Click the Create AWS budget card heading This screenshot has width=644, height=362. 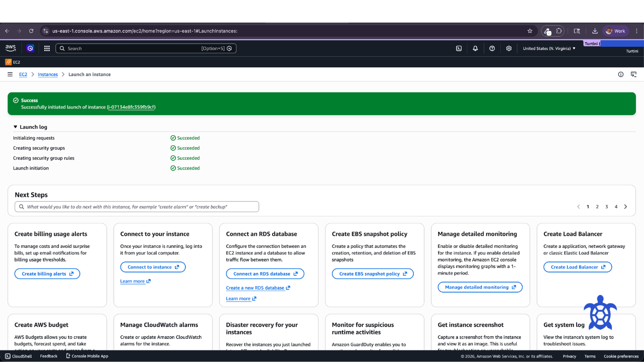click(41, 325)
